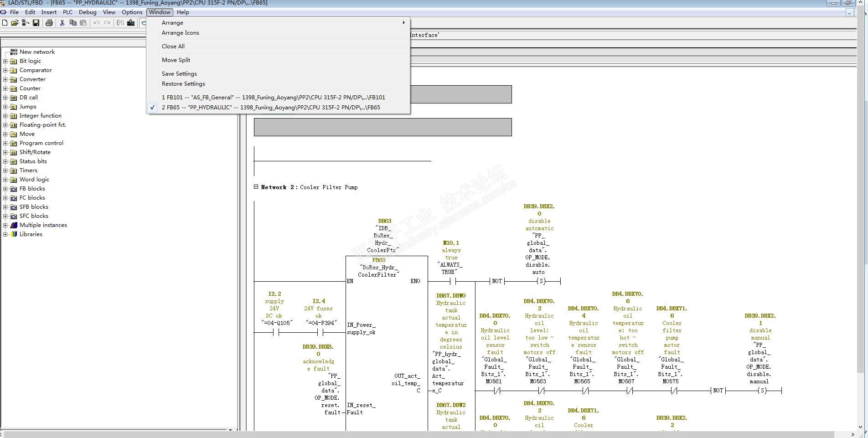The width and height of the screenshot is (868, 438).
Task: Expand the Integer function tree node
Action: (5, 116)
